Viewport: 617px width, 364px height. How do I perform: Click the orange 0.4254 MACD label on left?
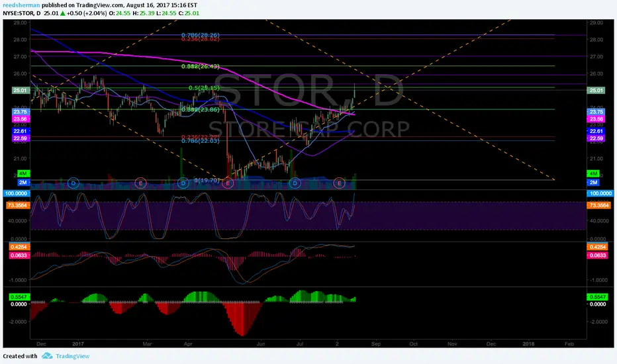pyautogui.click(x=19, y=247)
